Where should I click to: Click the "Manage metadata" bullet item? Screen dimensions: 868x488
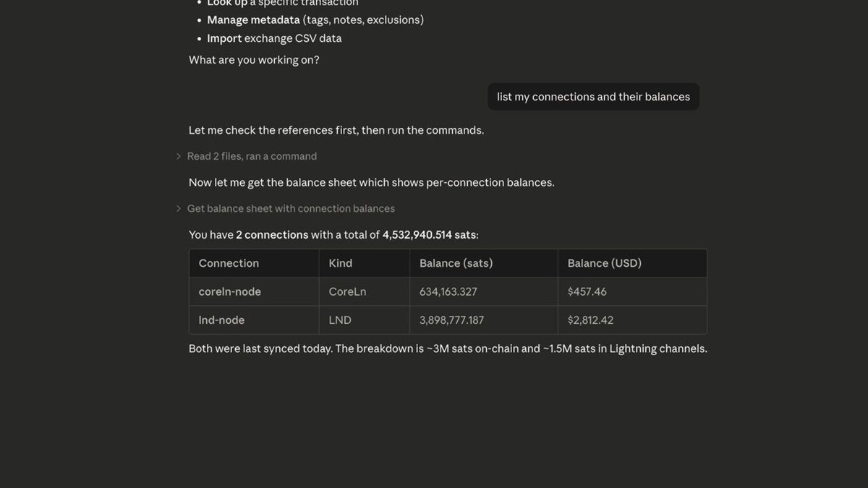(315, 20)
